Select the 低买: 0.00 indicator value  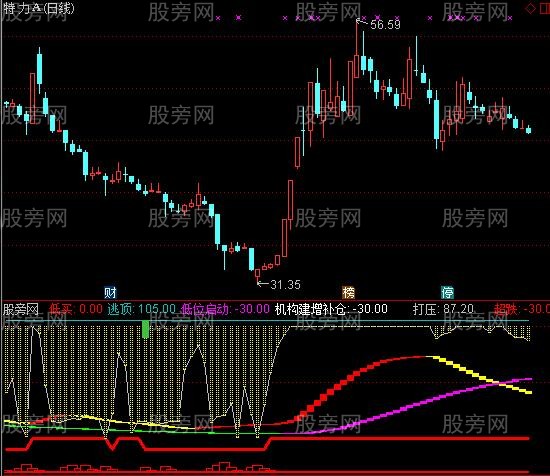coord(75,309)
